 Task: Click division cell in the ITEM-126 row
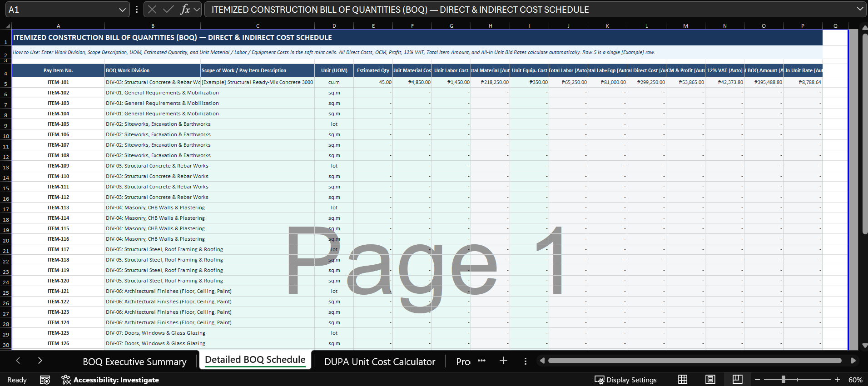(x=153, y=343)
